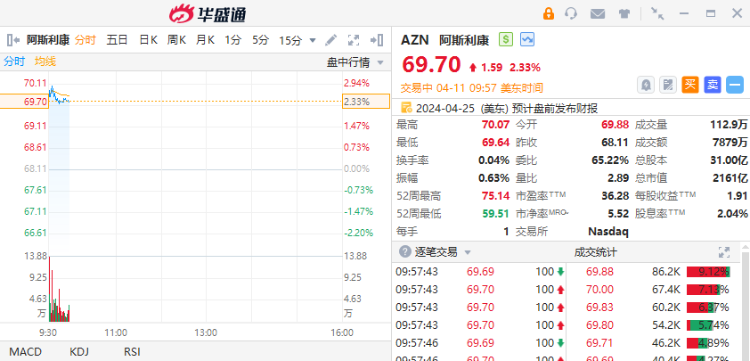750x361 pixels.
Task: Click the green dollar sign badge
Action: tap(506, 39)
